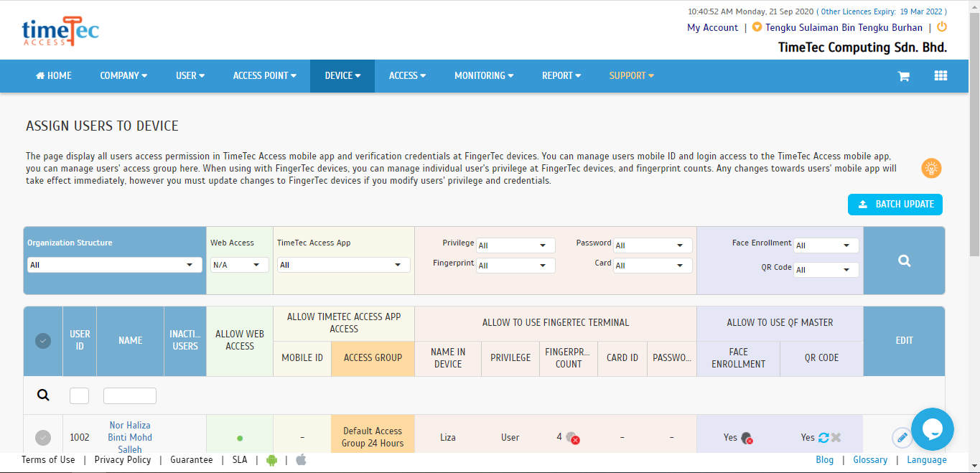Click the BATCH UPDATE button

[x=895, y=205]
